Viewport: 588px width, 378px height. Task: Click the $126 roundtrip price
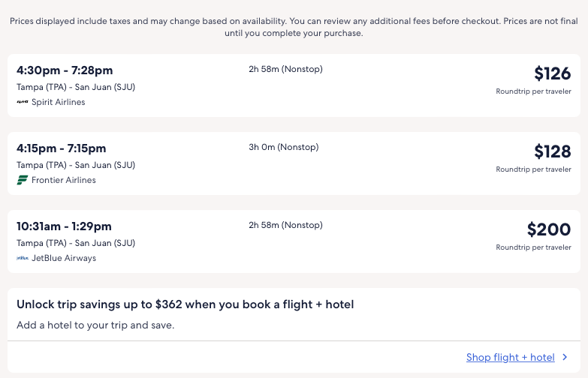(x=552, y=73)
